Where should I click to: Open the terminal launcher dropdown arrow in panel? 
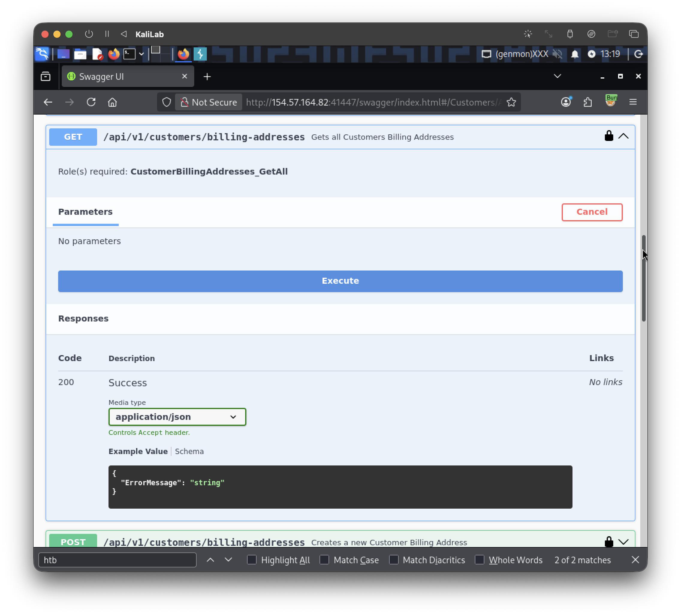[141, 54]
